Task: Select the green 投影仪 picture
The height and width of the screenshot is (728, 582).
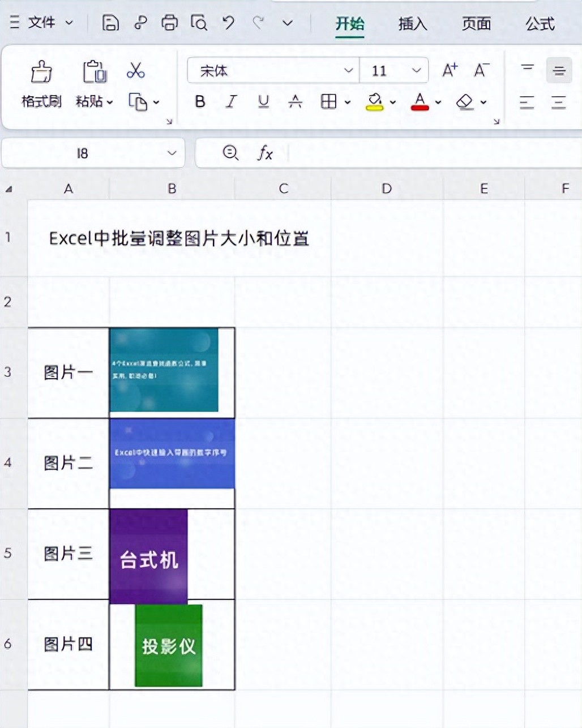Action: 169,645
